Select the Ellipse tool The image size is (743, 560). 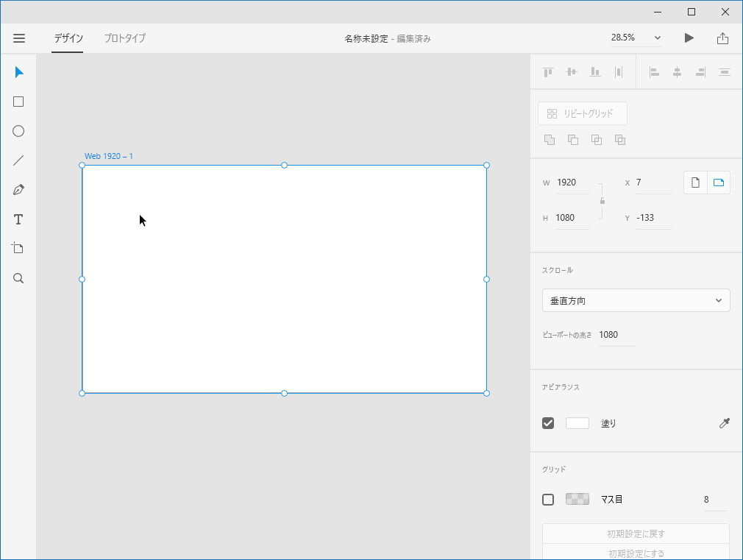point(18,131)
